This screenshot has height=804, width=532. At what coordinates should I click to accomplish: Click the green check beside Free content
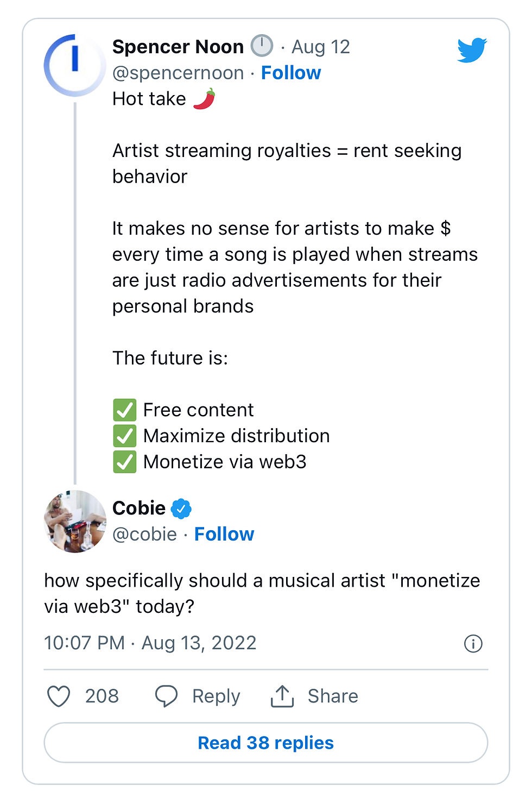point(125,410)
